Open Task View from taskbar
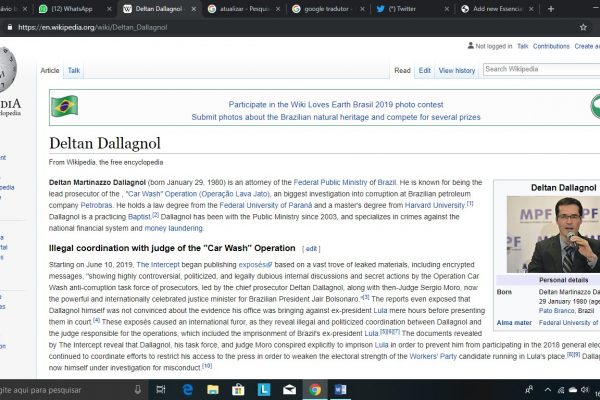This screenshot has width=600, height=400. (x=161, y=390)
